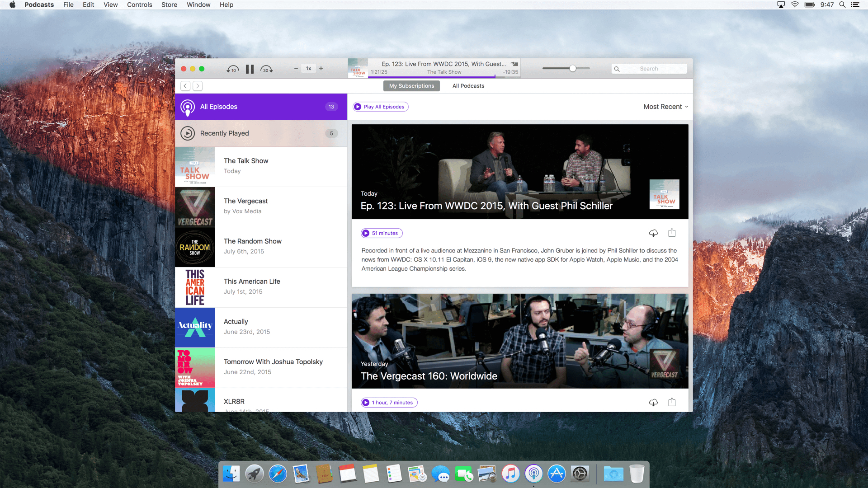Viewport: 868px width, 488px height.
Task: Click the playback progress bar under episode title
Action: coord(444,77)
